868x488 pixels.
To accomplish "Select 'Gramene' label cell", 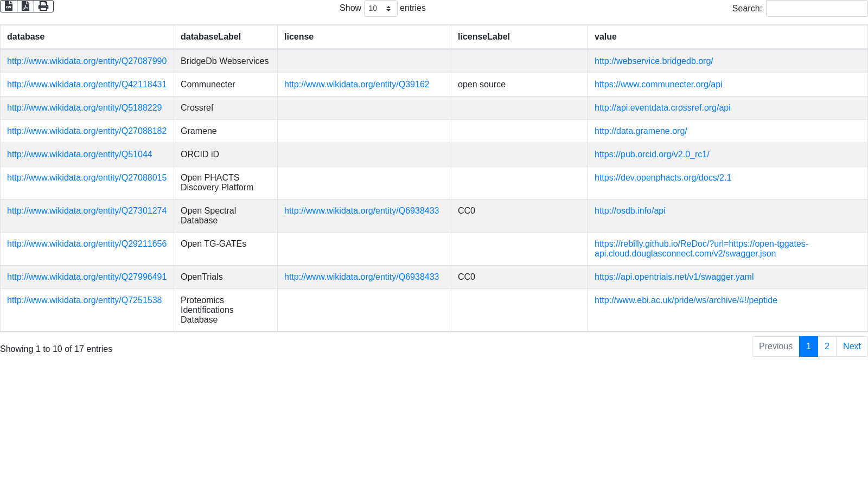I will tap(226, 131).
